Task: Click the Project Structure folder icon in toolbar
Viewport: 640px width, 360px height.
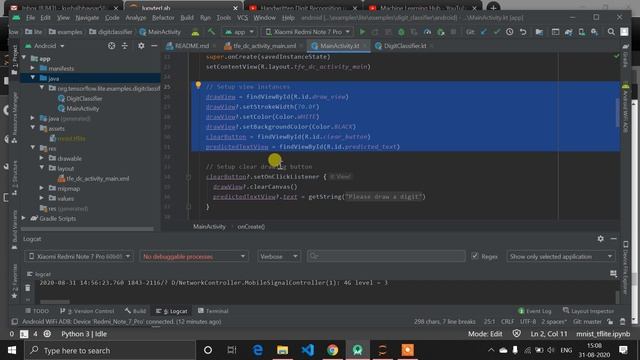Action: click(539, 32)
